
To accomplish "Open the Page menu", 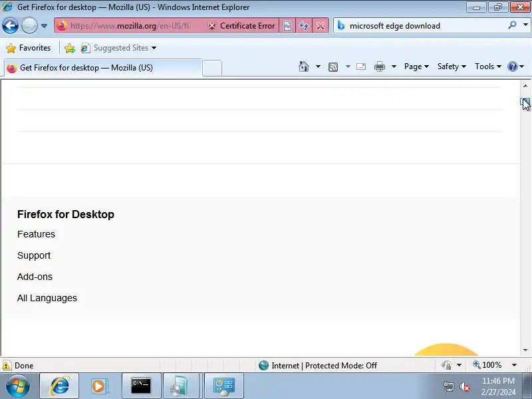I will [416, 66].
